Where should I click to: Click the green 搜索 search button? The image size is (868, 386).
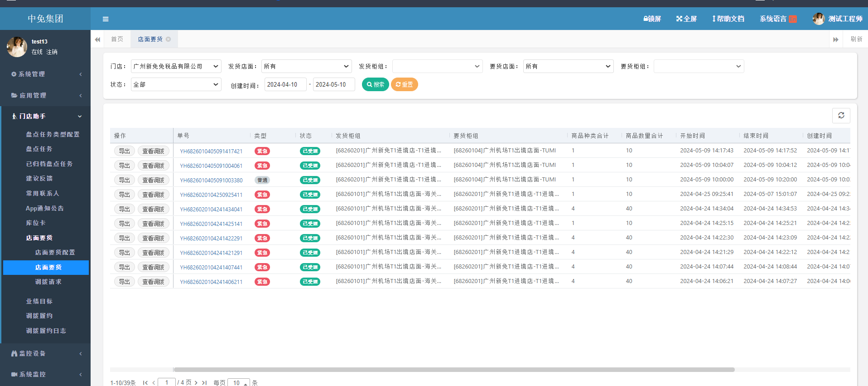pyautogui.click(x=375, y=85)
